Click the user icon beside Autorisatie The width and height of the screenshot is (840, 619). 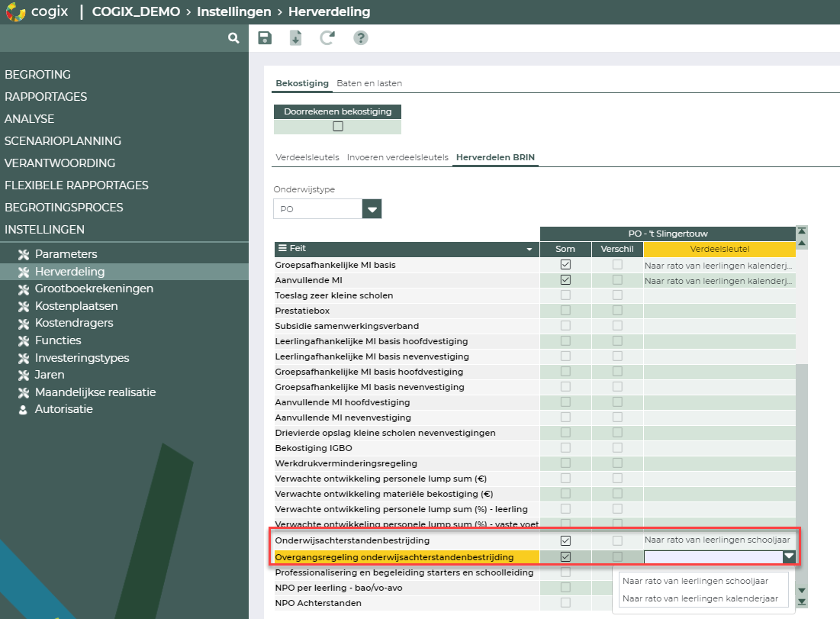tap(23, 410)
